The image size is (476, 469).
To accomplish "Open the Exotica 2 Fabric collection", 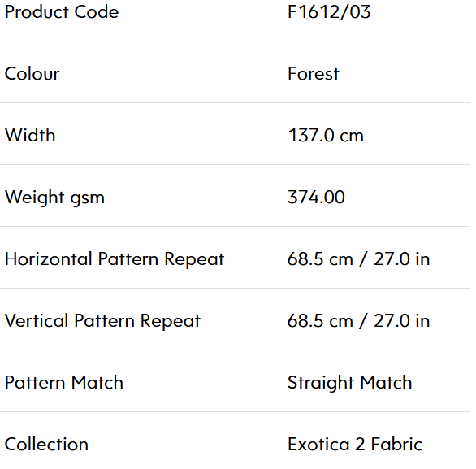I will click(355, 445).
